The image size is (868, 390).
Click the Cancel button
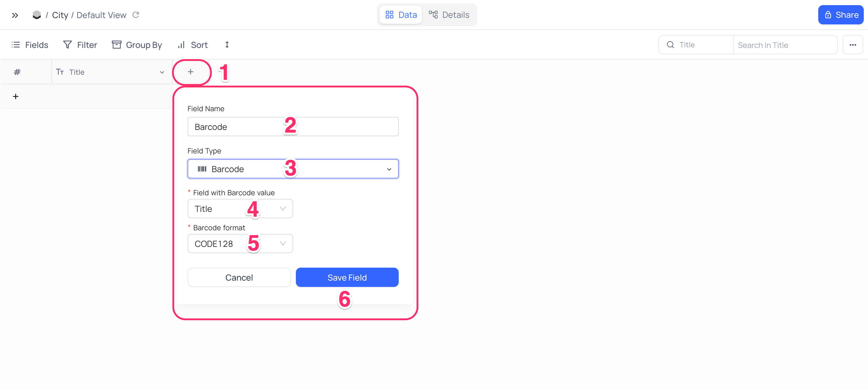pyautogui.click(x=239, y=278)
